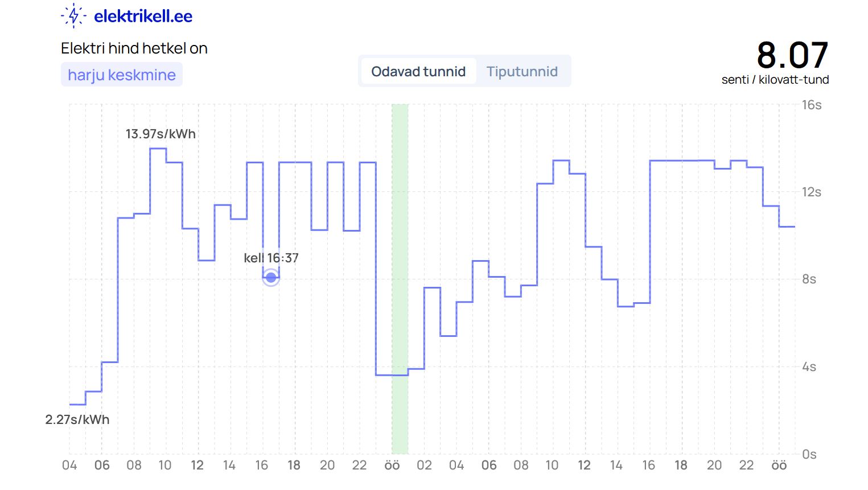Click the "Elektri hind hetkel on" heading
The image size is (868, 490).
click(134, 48)
